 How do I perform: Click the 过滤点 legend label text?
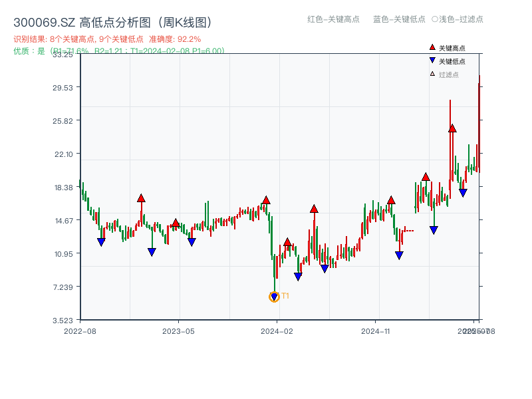448,74
